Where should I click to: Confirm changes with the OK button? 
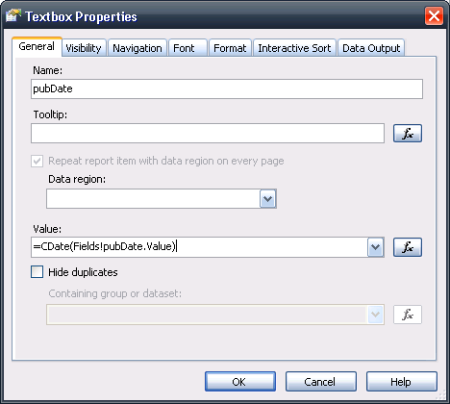(x=240, y=381)
